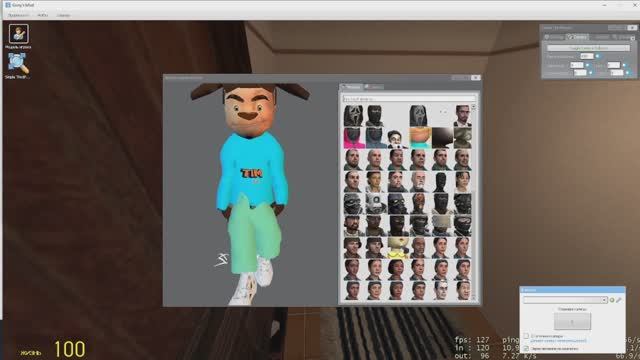640x360 pixels.
Task: Click the pencil edit icon in bottom-right window
Action: click(619, 300)
